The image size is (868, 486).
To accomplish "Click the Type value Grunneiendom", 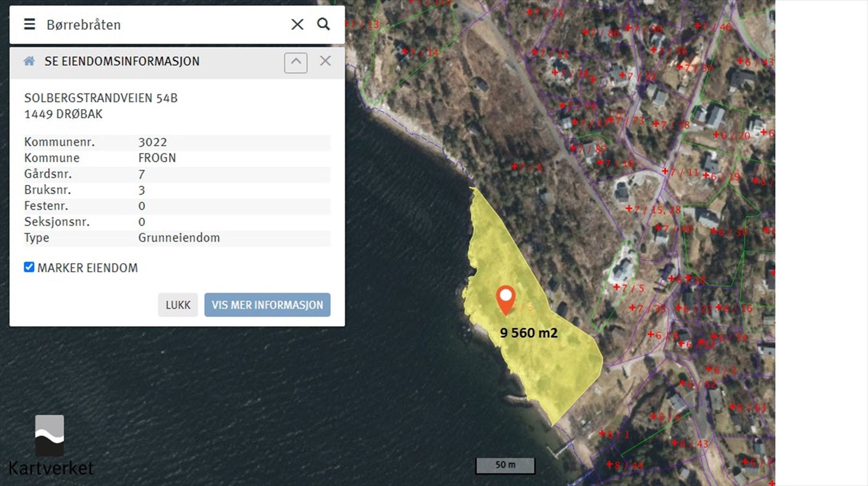I will 179,238.
